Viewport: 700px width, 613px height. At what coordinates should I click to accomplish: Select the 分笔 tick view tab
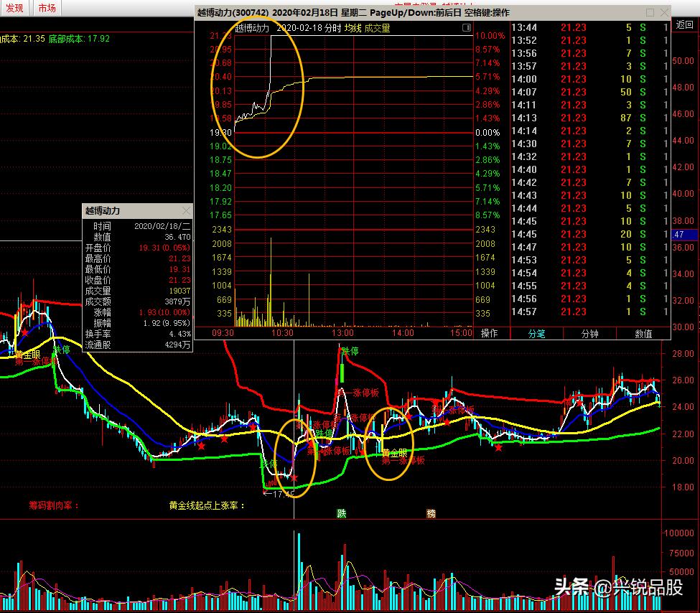536,333
